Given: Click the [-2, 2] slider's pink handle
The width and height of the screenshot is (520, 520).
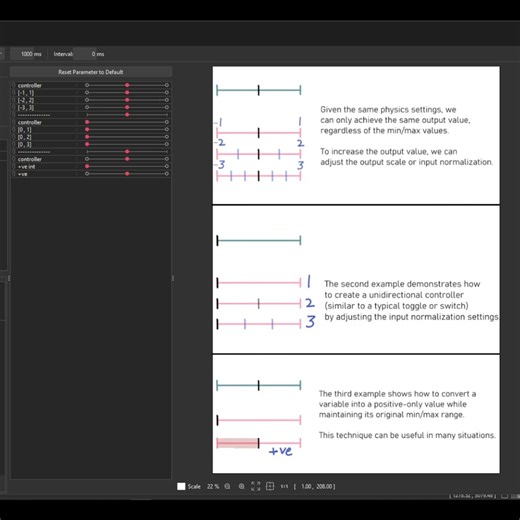Looking at the screenshot, I should pyautogui.click(x=127, y=100).
